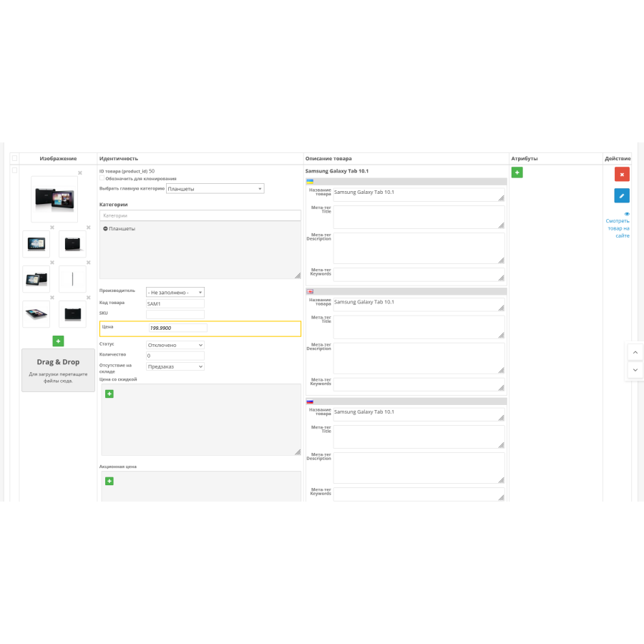Click the Russian Название товара field
The width and height of the screenshot is (644, 644).
pyautogui.click(x=419, y=414)
